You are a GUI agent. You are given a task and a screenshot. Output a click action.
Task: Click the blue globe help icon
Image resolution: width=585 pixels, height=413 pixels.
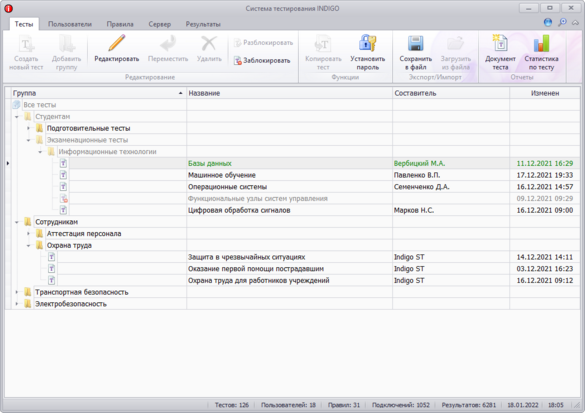coord(548,22)
